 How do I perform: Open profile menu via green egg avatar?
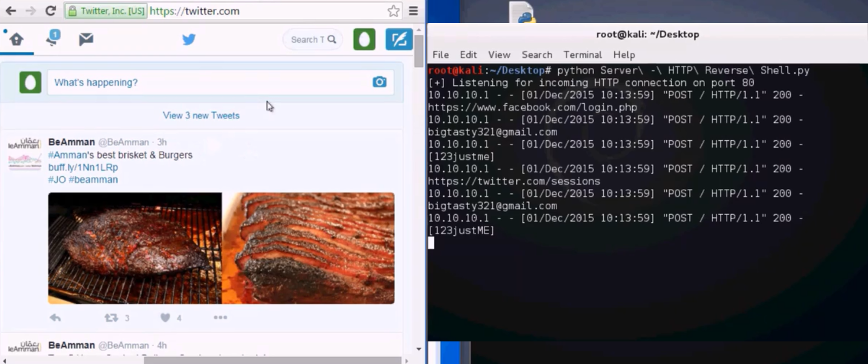364,39
